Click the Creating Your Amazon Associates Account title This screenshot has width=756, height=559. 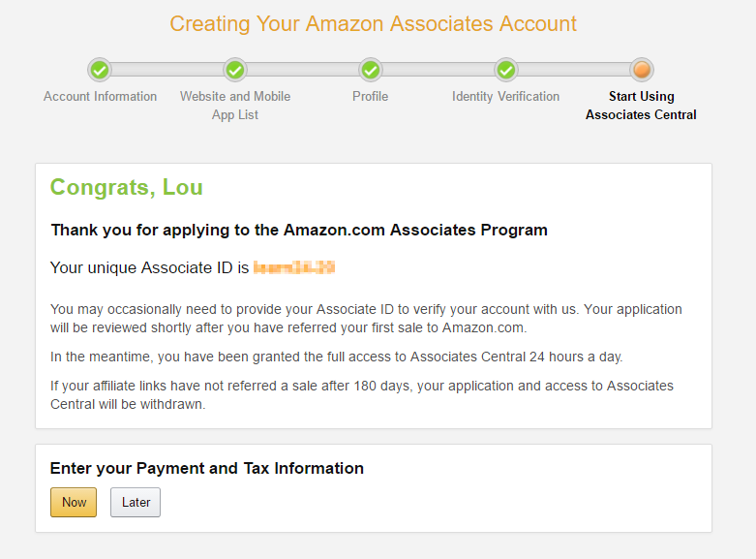click(374, 23)
